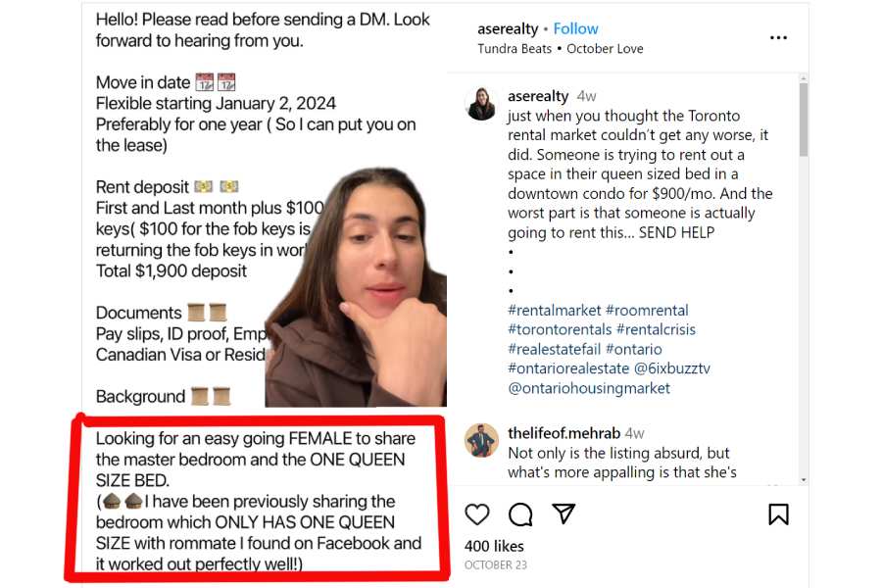Image resolution: width=882 pixels, height=588 pixels.
Task: Open the Tundra Beats October Love audio
Action: click(x=560, y=48)
